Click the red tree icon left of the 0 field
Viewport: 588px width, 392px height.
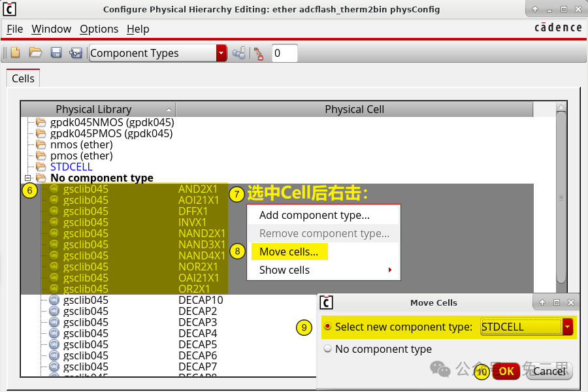tap(258, 54)
